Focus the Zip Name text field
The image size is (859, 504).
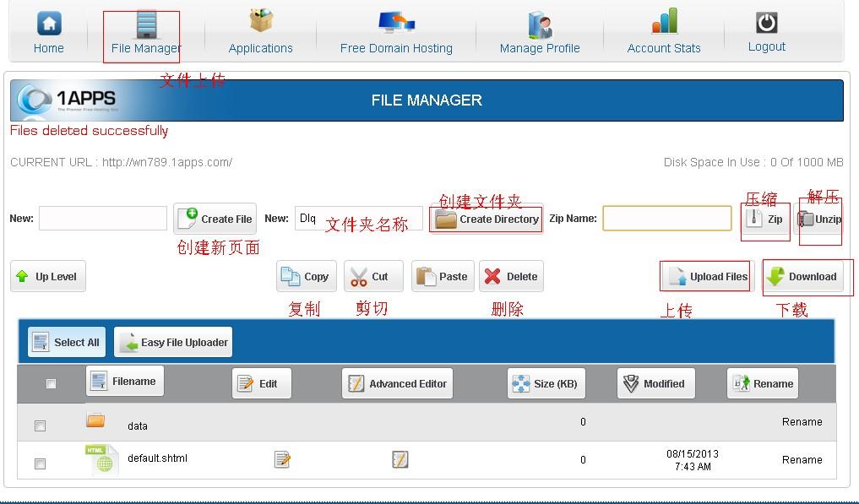(666, 219)
